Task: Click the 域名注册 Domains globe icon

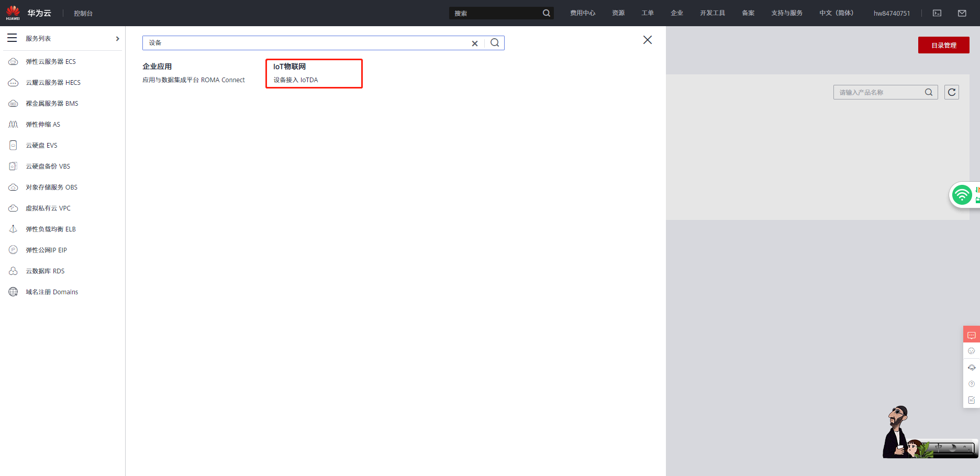Action: point(13,292)
